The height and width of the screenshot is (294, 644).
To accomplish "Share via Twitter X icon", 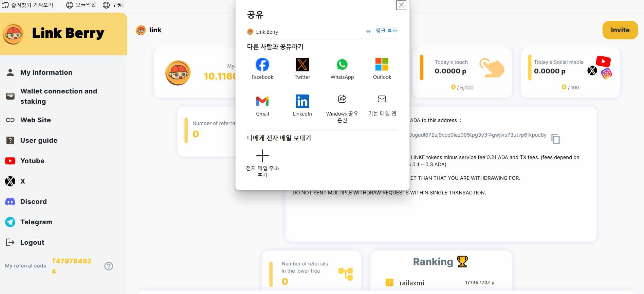I will coord(302,65).
